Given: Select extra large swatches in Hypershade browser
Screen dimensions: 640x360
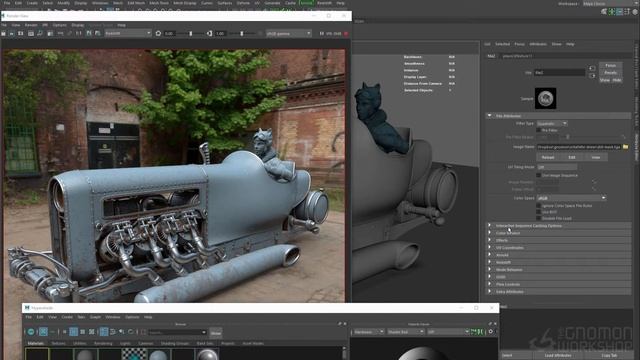Looking at the screenshot, I should tap(91, 332).
